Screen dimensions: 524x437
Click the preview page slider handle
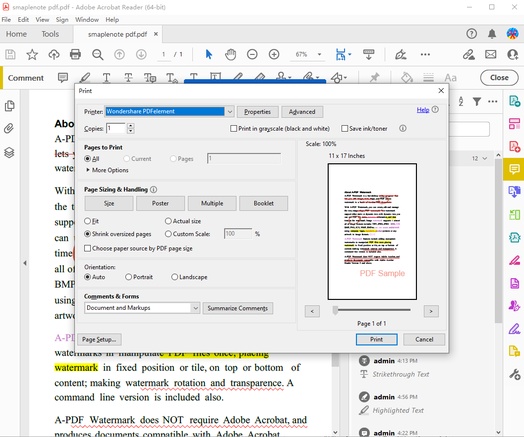(x=335, y=310)
